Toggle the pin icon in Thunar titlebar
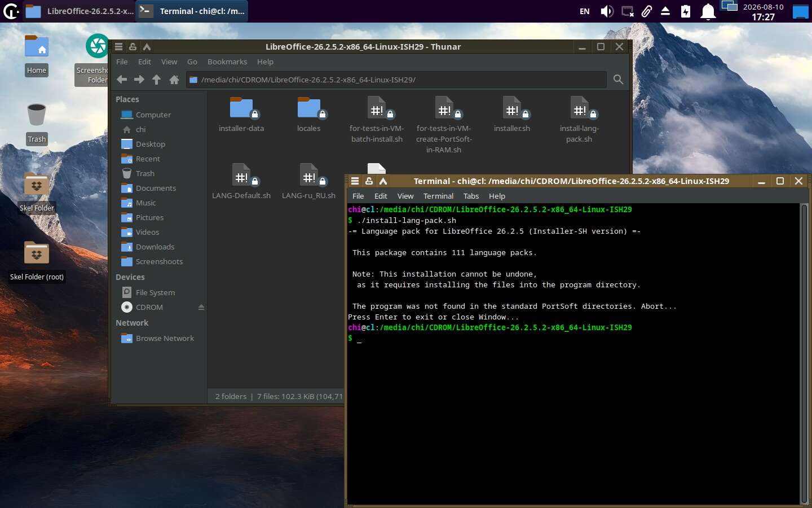 point(133,47)
